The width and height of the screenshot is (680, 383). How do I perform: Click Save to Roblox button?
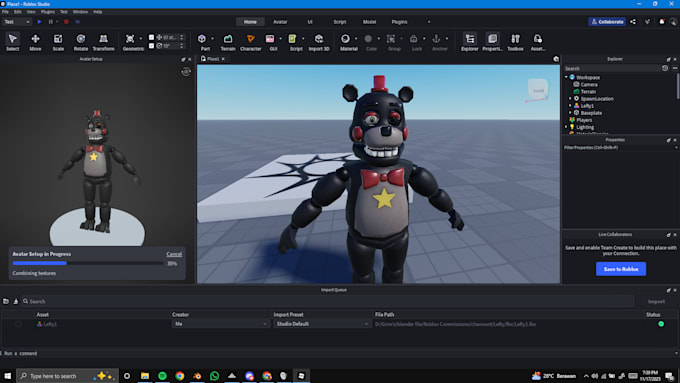(x=621, y=269)
